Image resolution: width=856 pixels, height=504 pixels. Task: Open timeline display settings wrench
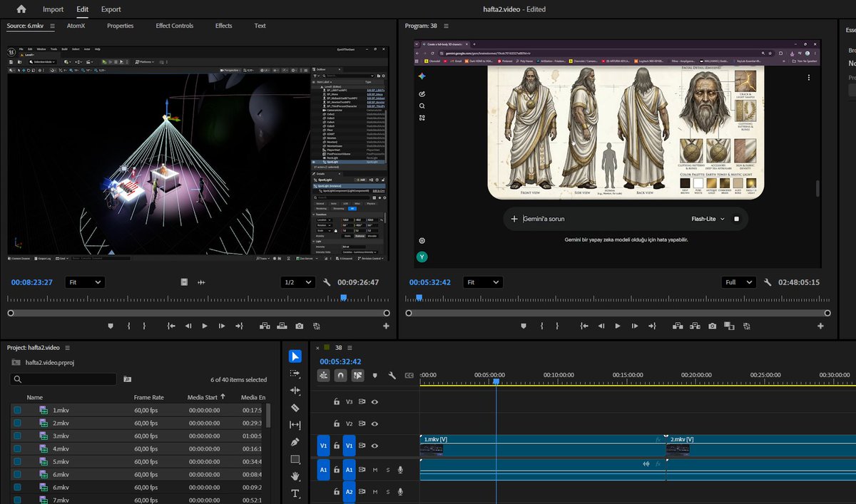click(x=392, y=375)
